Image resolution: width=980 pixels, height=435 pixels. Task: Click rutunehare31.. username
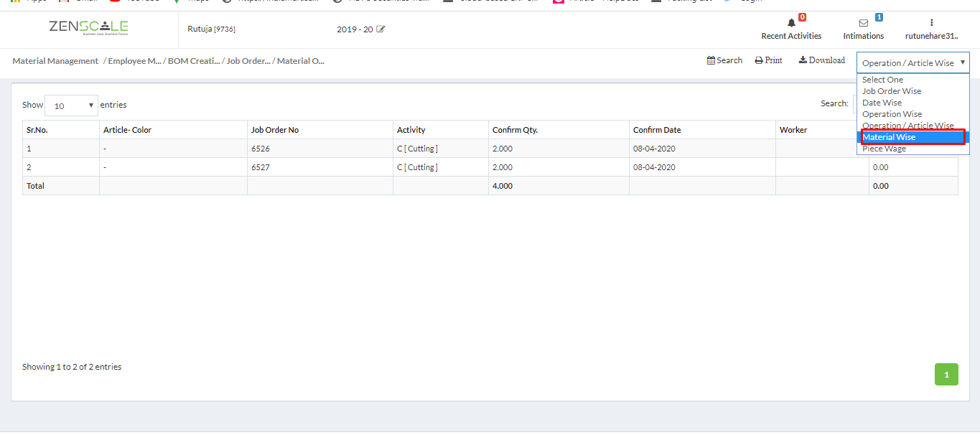point(932,36)
